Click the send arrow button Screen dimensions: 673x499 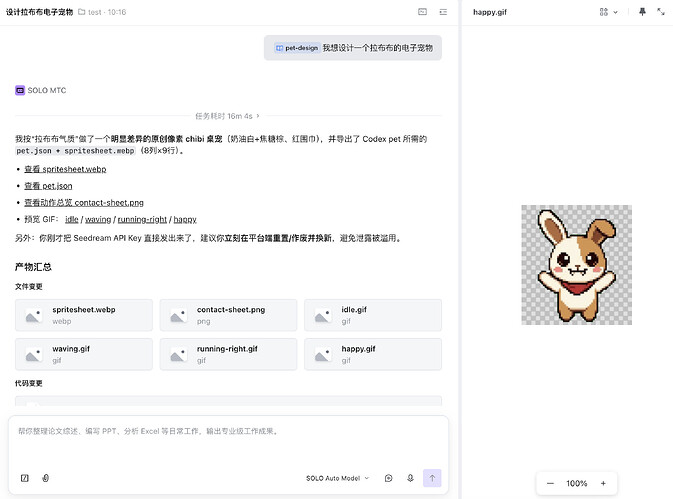[432, 478]
